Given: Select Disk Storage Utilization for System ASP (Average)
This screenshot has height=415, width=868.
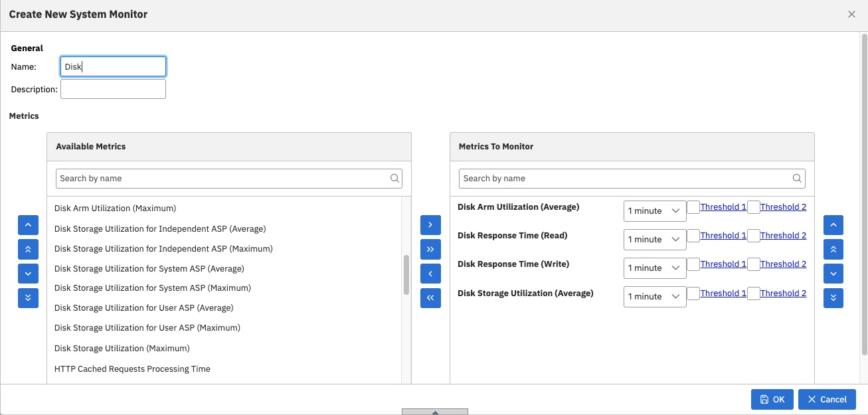Looking at the screenshot, I should [x=149, y=268].
